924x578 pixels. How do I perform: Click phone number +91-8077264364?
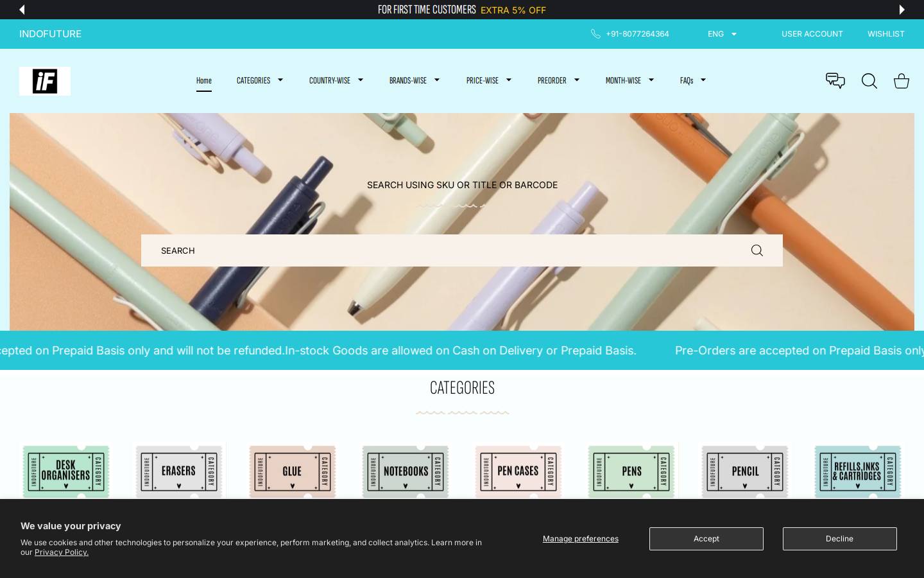(x=637, y=34)
